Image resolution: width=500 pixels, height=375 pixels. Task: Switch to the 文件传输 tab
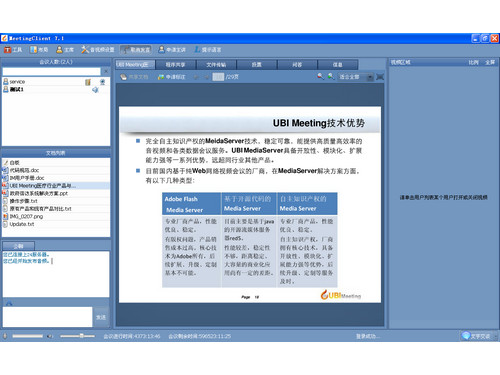(x=216, y=65)
